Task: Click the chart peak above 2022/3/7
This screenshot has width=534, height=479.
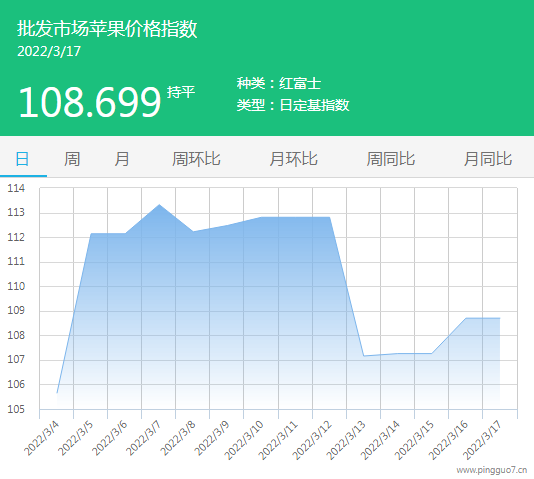Action: pos(159,205)
